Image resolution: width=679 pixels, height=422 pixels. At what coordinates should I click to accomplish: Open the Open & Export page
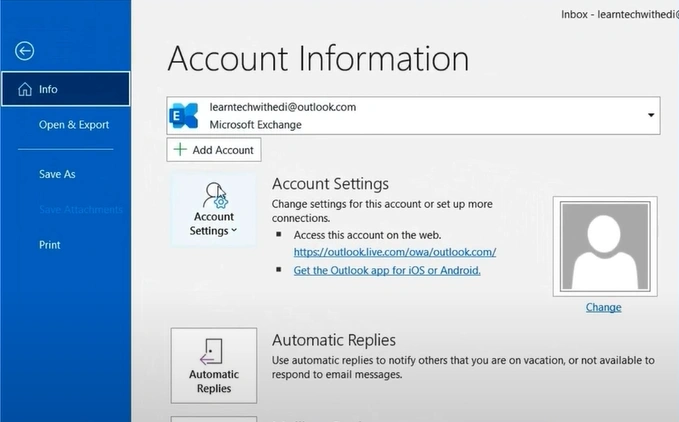[x=74, y=125]
